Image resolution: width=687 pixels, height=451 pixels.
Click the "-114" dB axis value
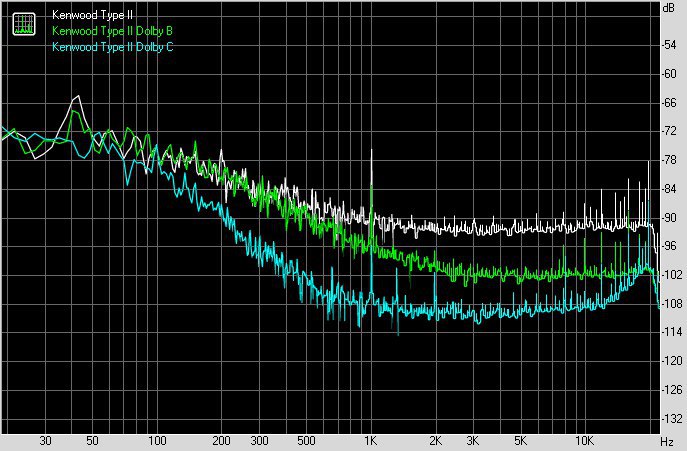(672, 332)
